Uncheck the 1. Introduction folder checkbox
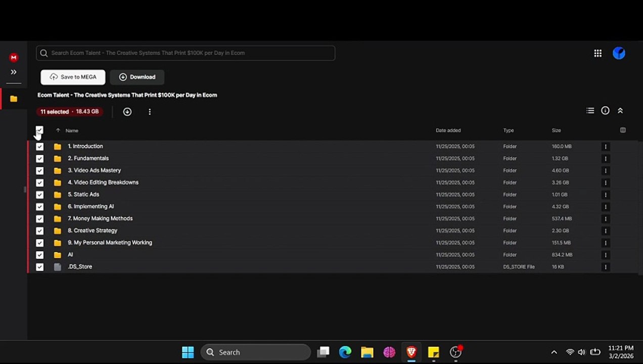This screenshot has width=643, height=364. 39,147
